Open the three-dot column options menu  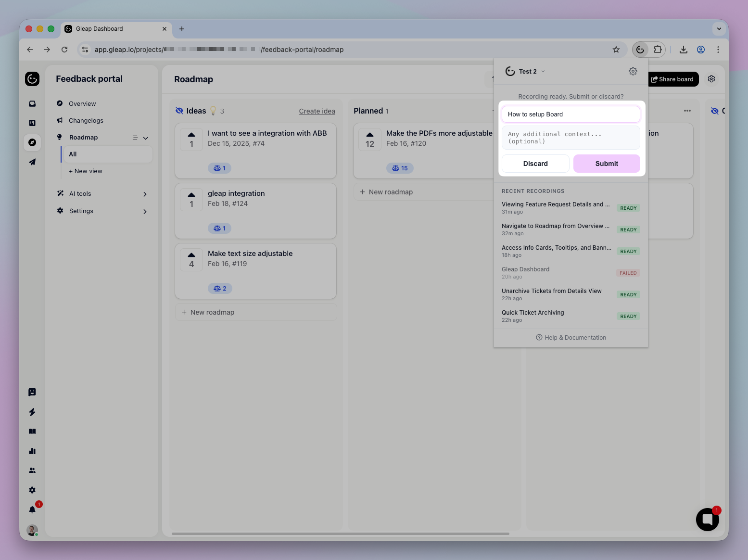[x=687, y=111]
